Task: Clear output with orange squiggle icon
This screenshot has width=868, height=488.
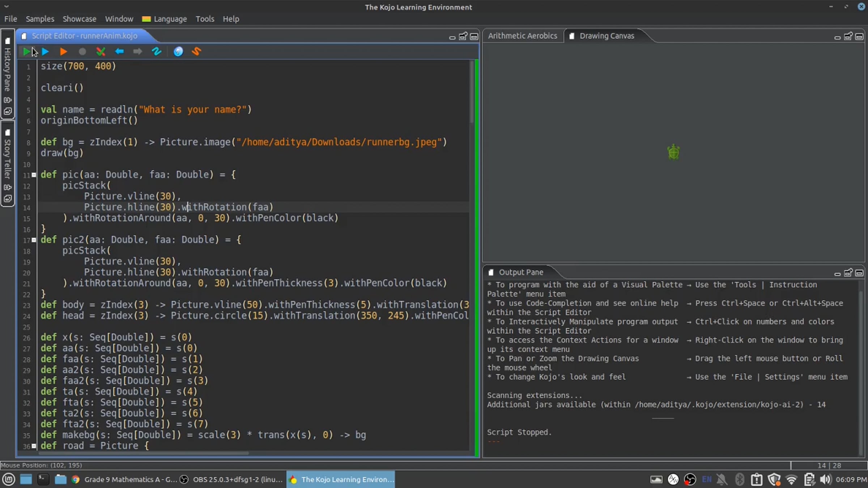Action: pyautogui.click(x=196, y=52)
